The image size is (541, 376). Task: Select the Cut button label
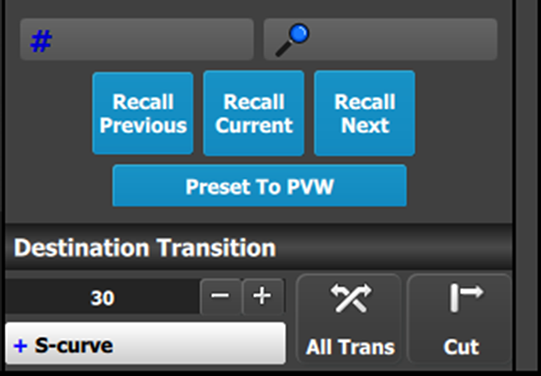coord(461,347)
